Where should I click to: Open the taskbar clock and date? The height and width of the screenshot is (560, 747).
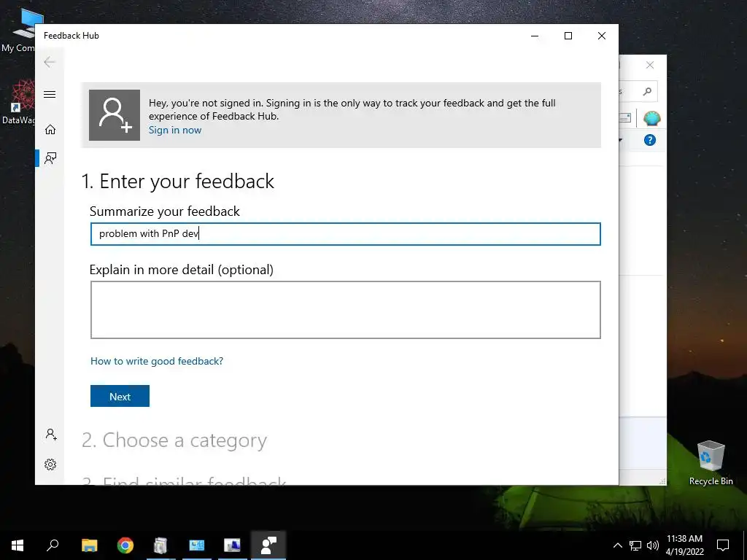pos(684,545)
